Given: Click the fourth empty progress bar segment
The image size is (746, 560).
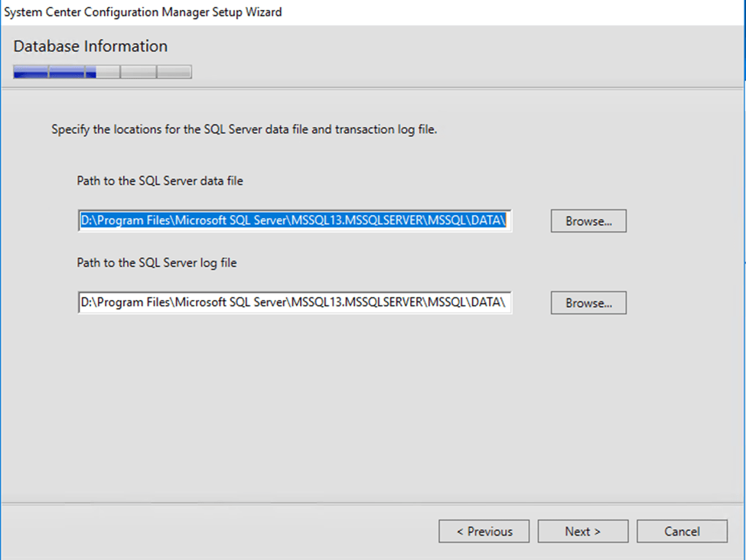Looking at the screenshot, I should (138, 73).
